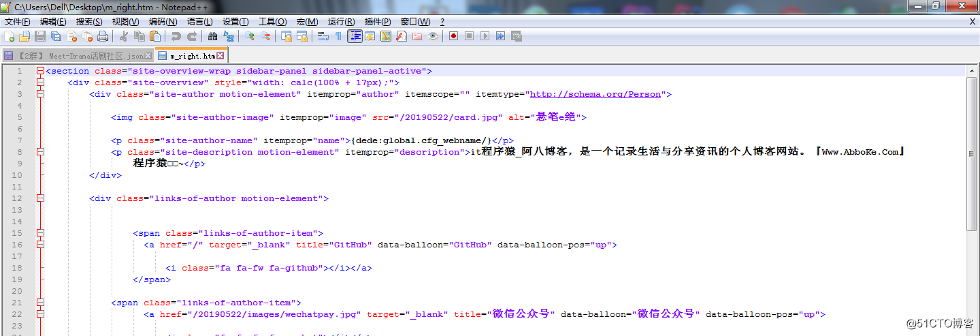Zoom out with the magnifier minus icon

coord(265,36)
